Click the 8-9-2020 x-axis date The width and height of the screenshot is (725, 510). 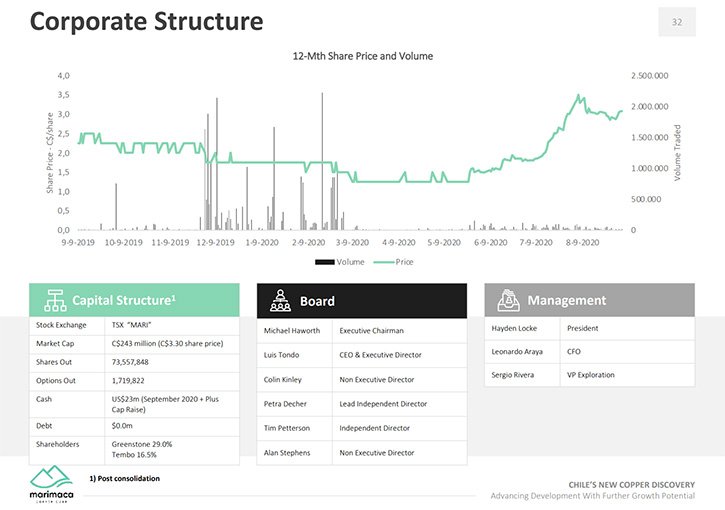coord(583,242)
